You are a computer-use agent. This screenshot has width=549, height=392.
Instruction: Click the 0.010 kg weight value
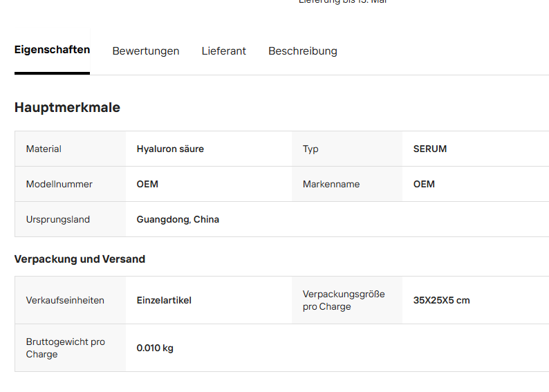[155, 348]
